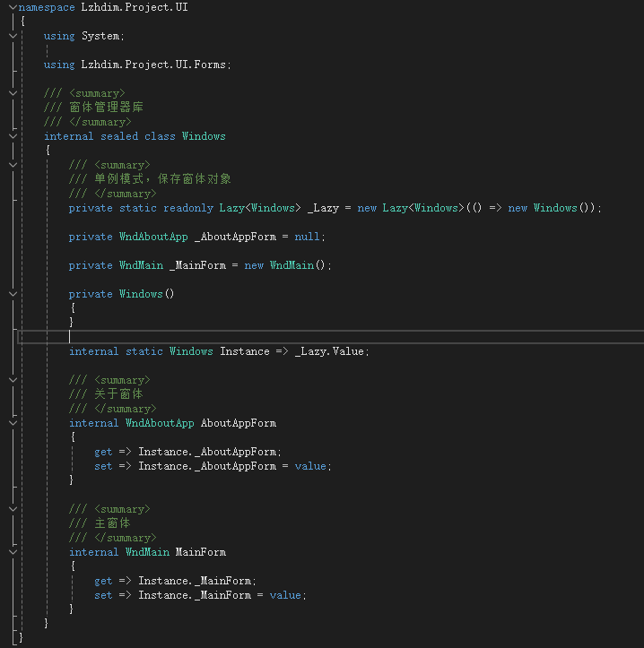Collapse the 关于窗体 summary comment
Image resolution: width=644 pixels, height=648 pixels.
[x=13, y=380]
